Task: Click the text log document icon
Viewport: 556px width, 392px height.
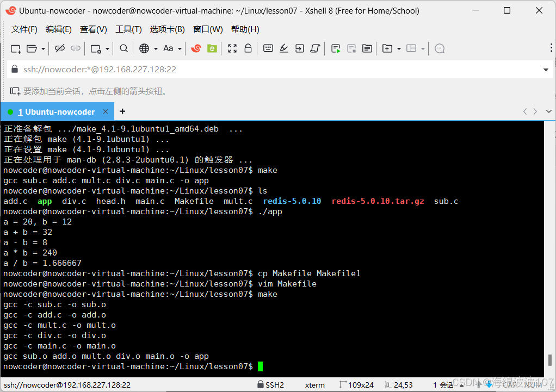Action: 367,48
